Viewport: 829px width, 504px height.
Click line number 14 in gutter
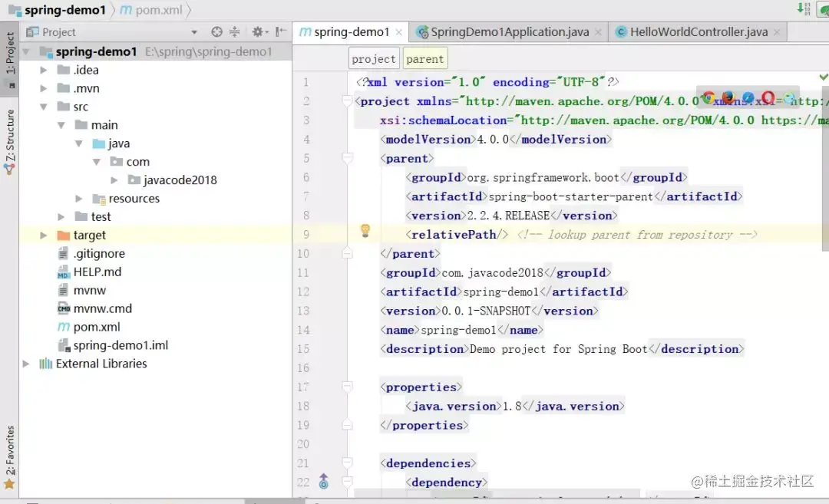pyautogui.click(x=303, y=330)
